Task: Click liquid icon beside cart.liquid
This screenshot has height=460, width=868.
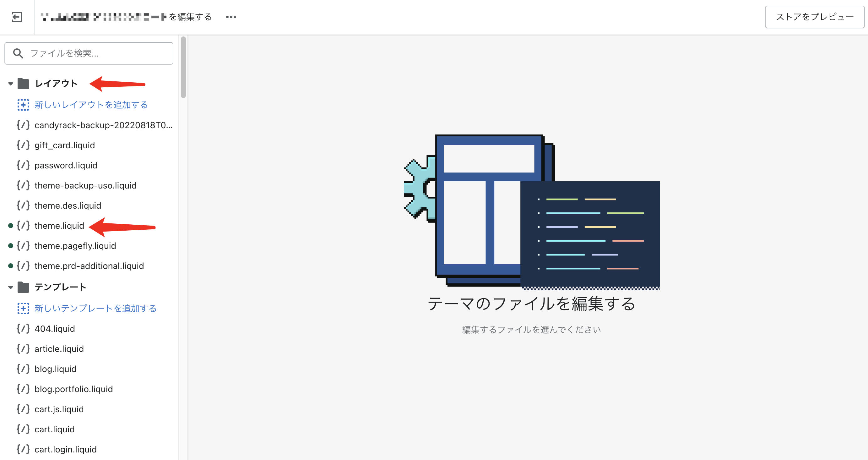Action: [23, 429]
